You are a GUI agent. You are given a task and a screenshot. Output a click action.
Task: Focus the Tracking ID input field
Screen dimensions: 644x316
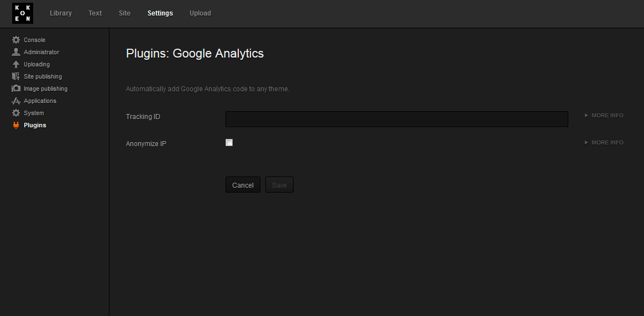click(396, 119)
